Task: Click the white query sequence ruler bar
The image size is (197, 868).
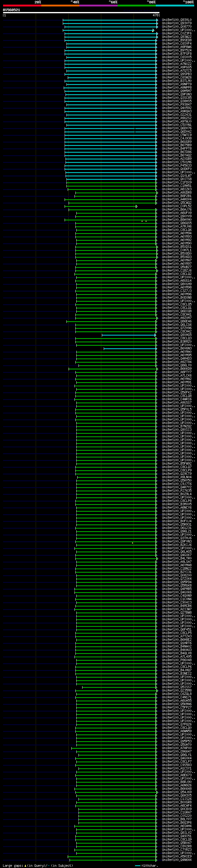Action: [x=81, y=12]
